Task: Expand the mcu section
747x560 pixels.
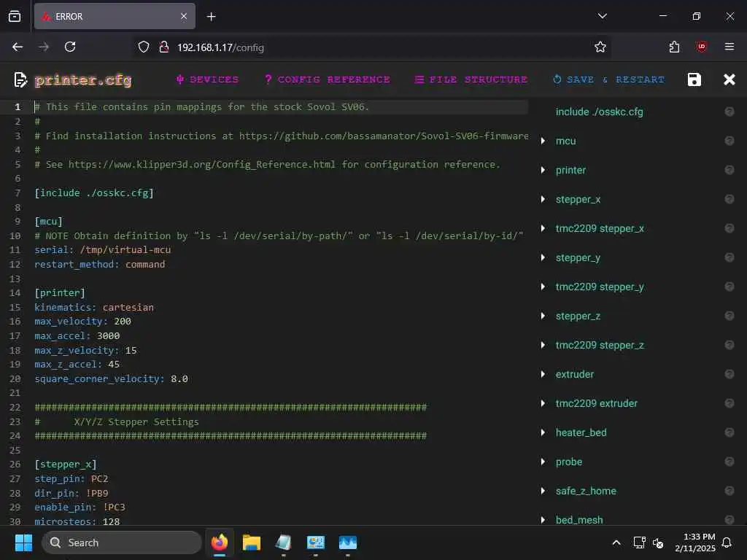Action: coord(543,141)
